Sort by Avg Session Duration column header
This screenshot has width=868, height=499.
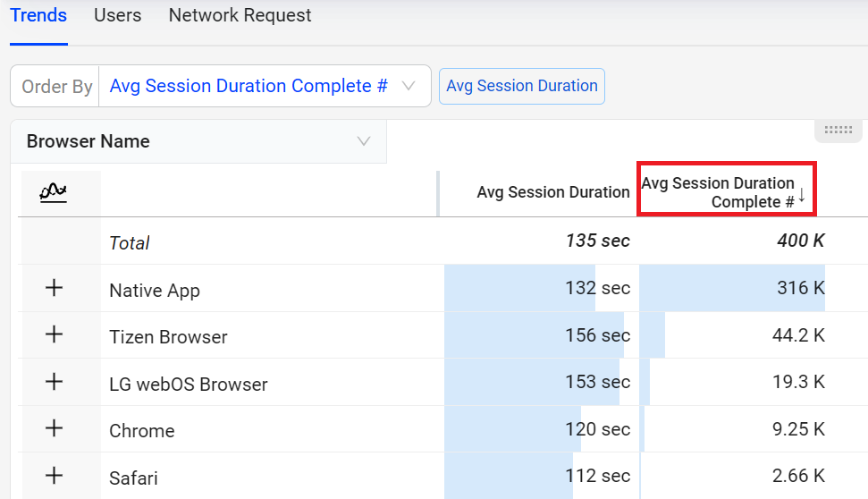[x=553, y=192]
